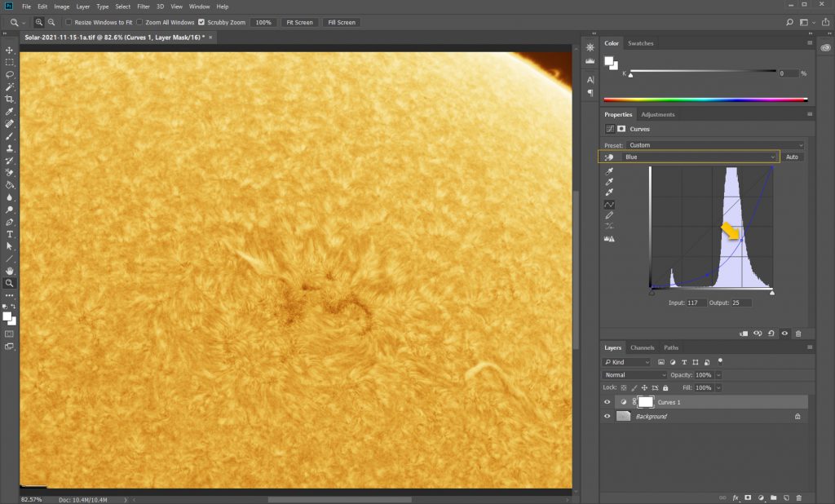Expand the Preset Custom dropdown
Image resolution: width=835 pixels, height=504 pixels.
point(715,145)
